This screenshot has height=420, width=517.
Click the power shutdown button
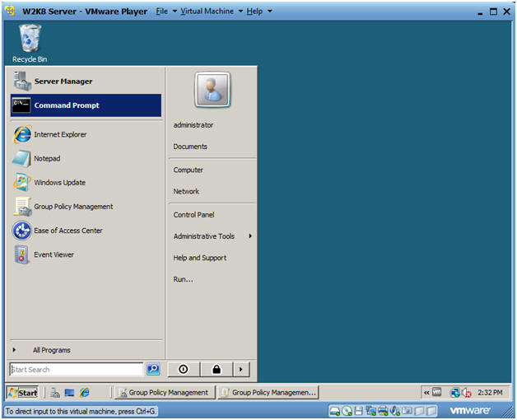[184, 369]
